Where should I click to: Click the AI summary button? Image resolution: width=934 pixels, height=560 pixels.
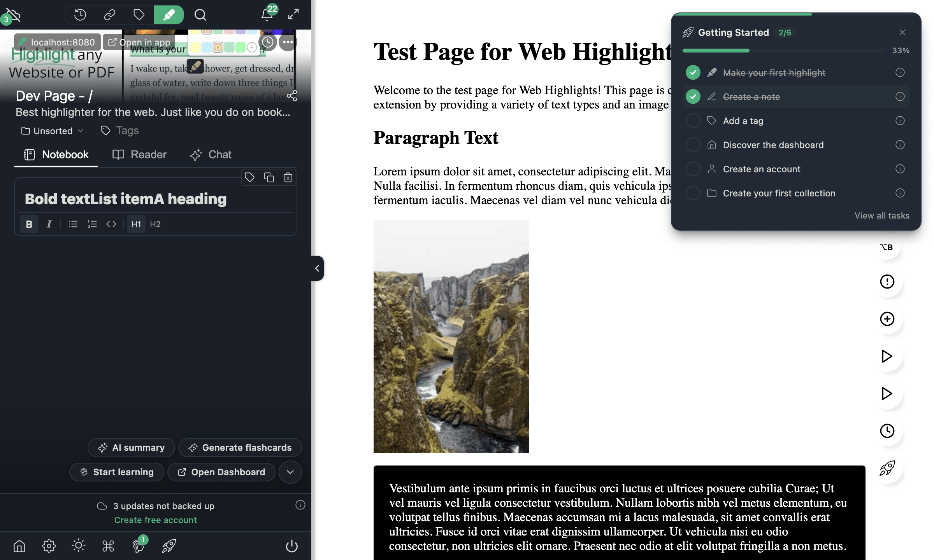131,448
